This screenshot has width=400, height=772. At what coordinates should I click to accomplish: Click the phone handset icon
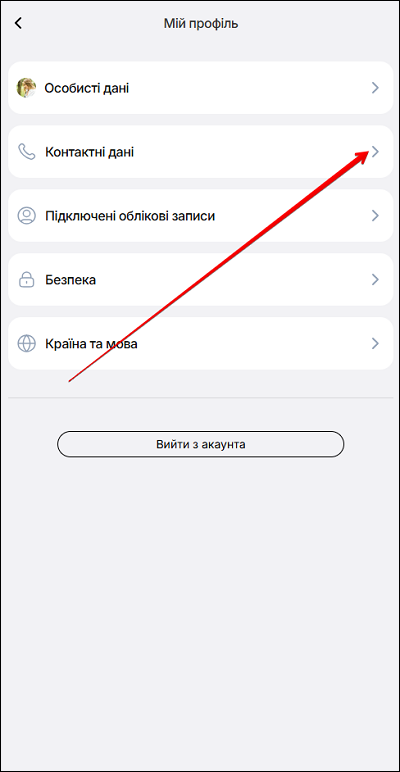click(x=27, y=152)
